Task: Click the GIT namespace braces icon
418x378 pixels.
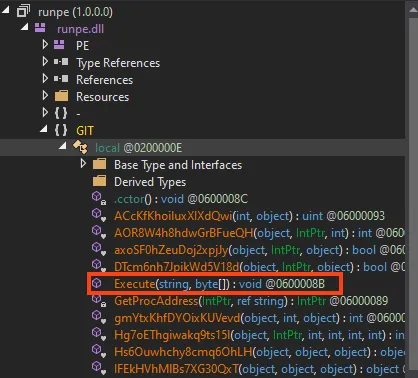Action: (x=61, y=130)
